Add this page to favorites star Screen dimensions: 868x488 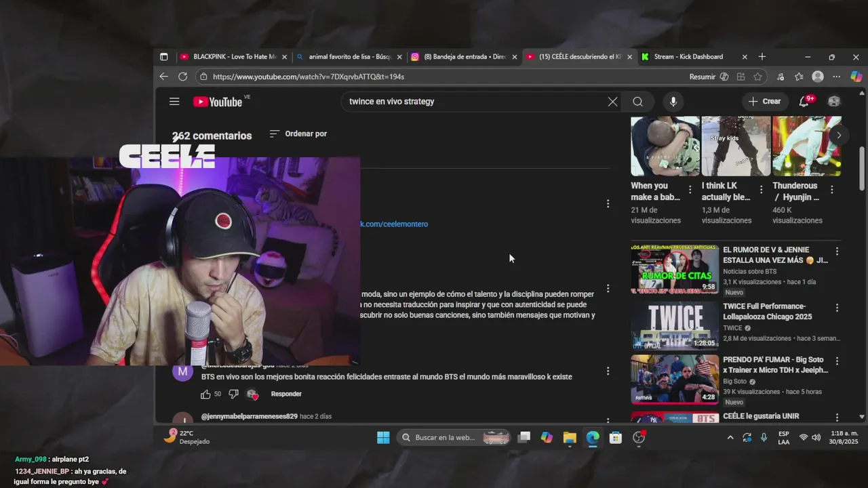pyautogui.click(x=757, y=77)
